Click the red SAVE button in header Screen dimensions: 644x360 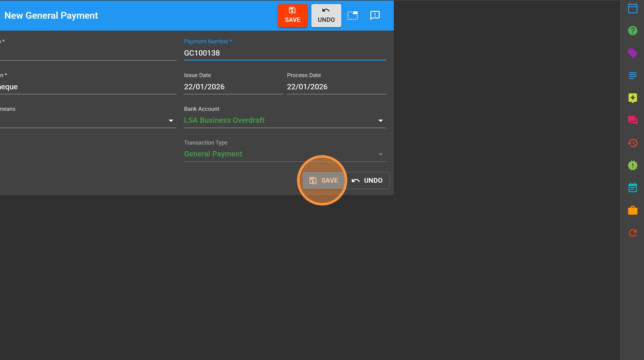[292, 15]
